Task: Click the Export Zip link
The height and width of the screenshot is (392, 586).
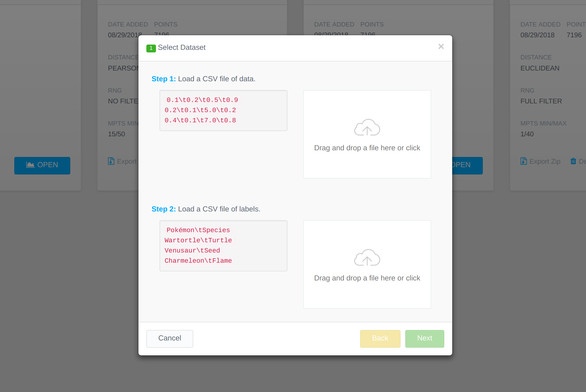Action: pyautogui.click(x=545, y=161)
